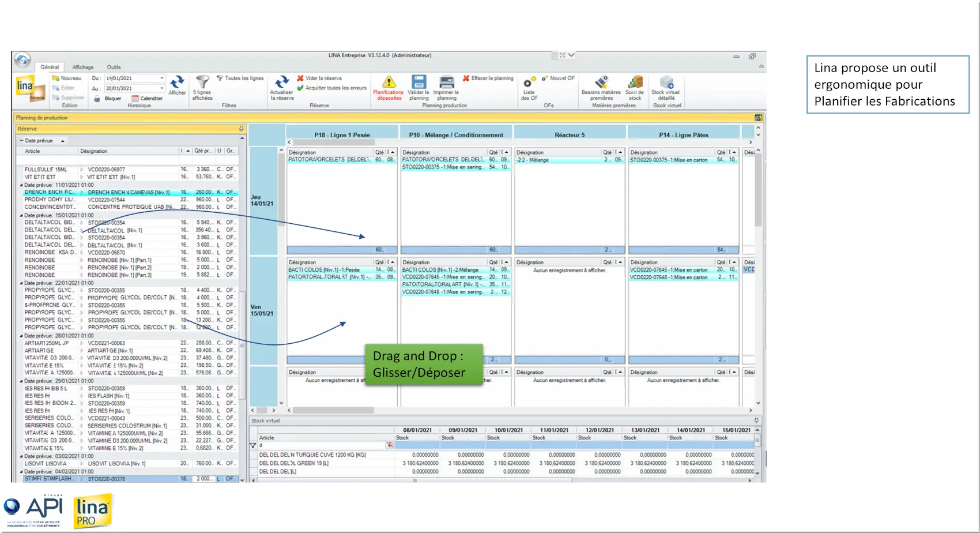Image resolution: width=980 pixels, height=533 pixels.
Task: Click the Supprimer icon in Edition group
Action: (56, 98)
